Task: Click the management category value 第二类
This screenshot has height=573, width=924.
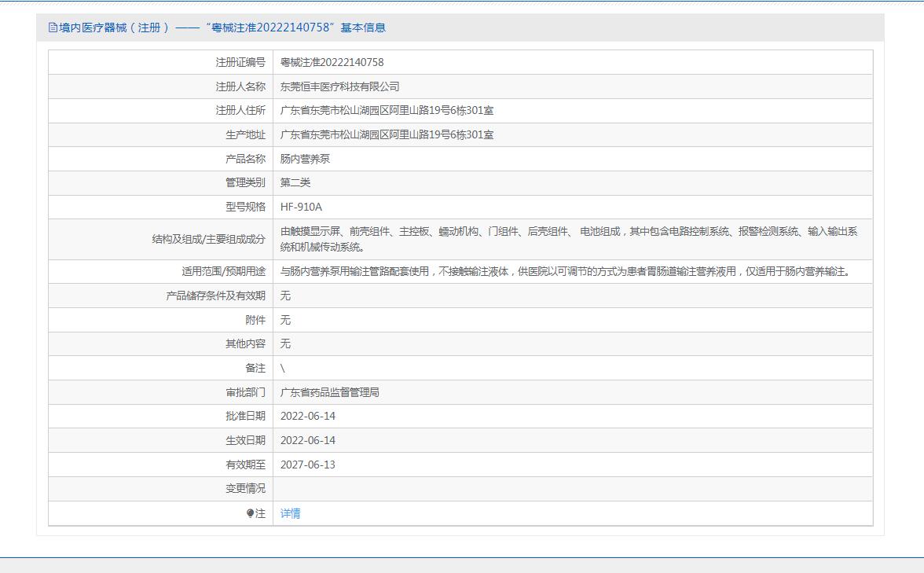Action: [295, 182]
